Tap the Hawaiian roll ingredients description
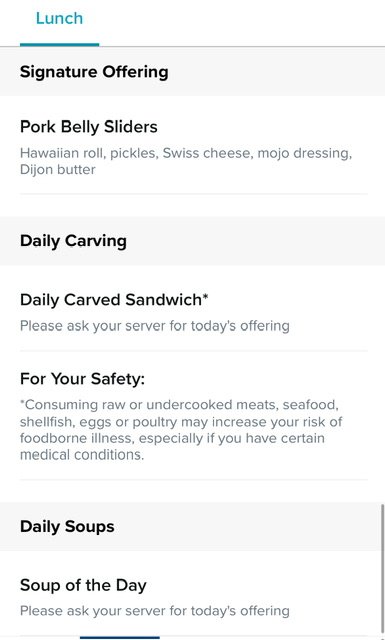This screenshot has height=640, width=385. (186, 161)
